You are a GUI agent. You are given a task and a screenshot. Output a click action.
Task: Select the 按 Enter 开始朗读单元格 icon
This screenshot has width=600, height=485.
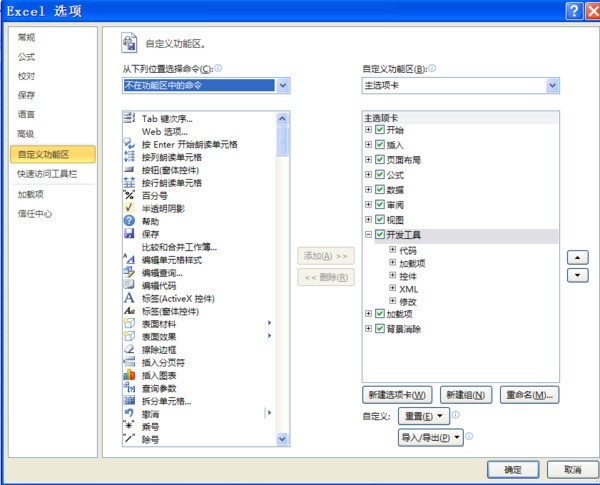[129, 144]
